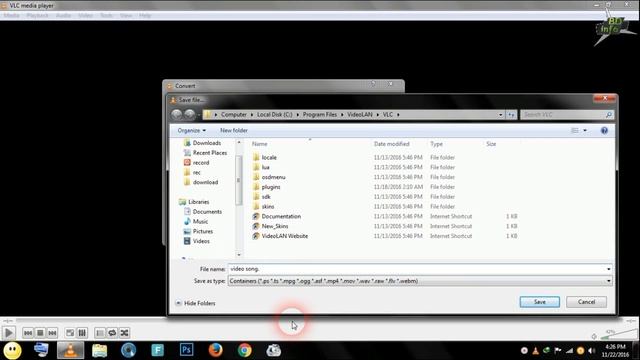Toggle fullscreen button in VLC controls
The width and height of the screenshot is (640, 360).
70,333
